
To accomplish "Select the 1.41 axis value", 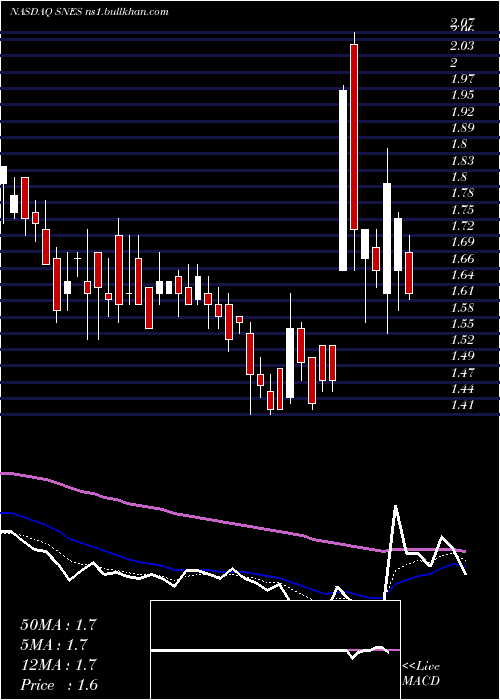I will pyautogui.click(x=462, y=406).
